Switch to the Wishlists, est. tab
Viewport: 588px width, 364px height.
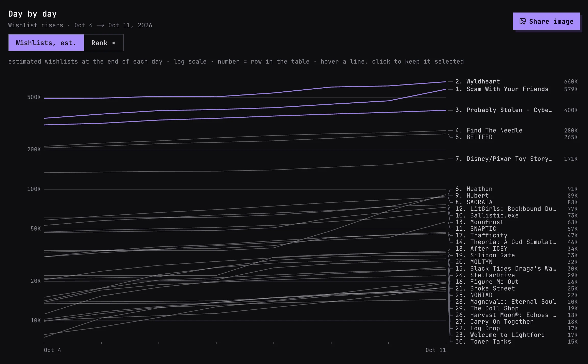46,43
